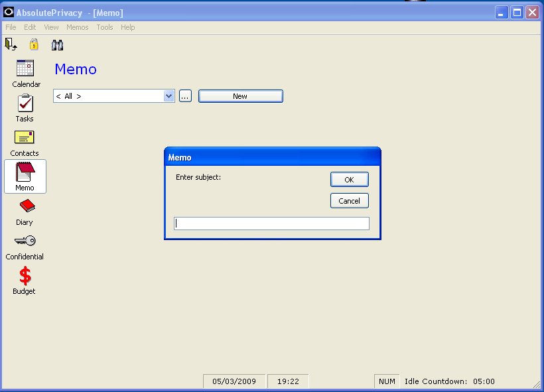Open the Diary section
Image resolution: width=544 pixels, height=392 pixels.
click(x=25, y=212)
